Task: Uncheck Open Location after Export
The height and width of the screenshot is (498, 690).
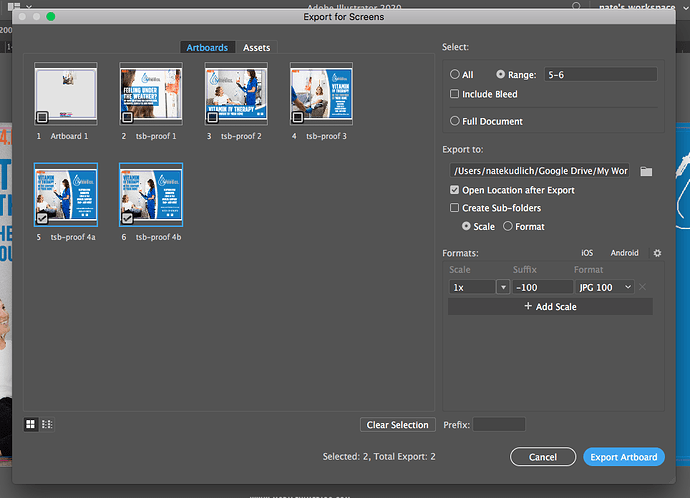Action: (x=454, y=190)
